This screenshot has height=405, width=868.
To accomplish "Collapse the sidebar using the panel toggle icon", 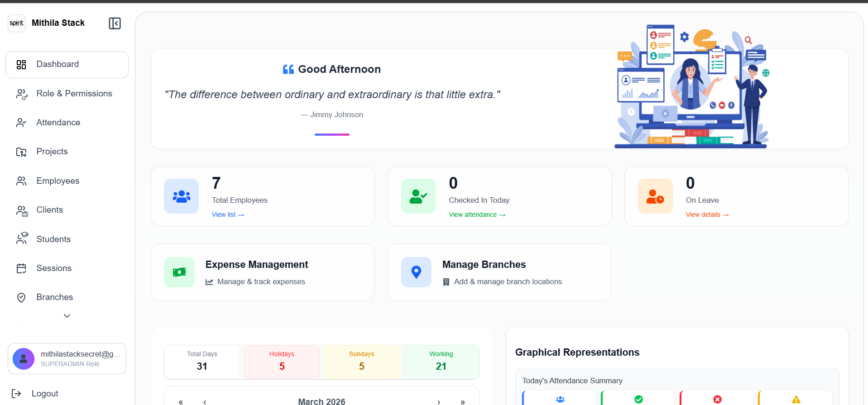I will [115, 23].
